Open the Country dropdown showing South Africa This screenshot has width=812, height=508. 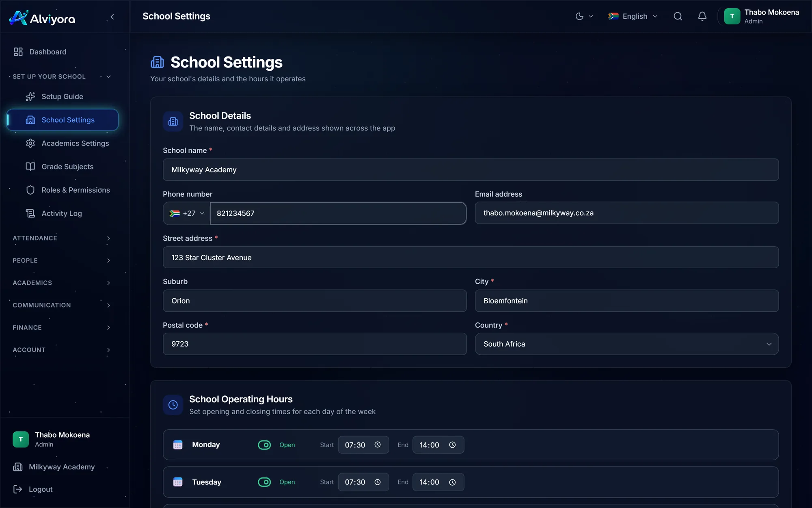pyautogui.click(x=627, y=344)
